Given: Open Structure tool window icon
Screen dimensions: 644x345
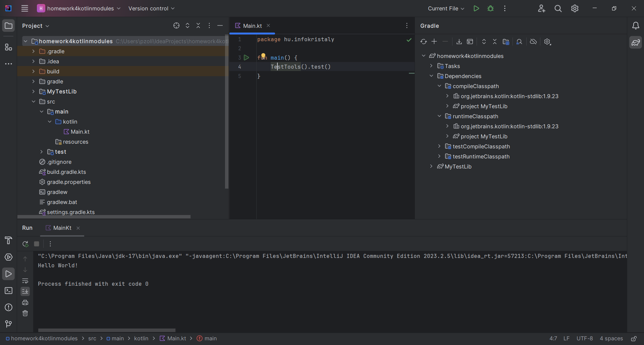Looking at the screenshot, I should tap(8, 47).
